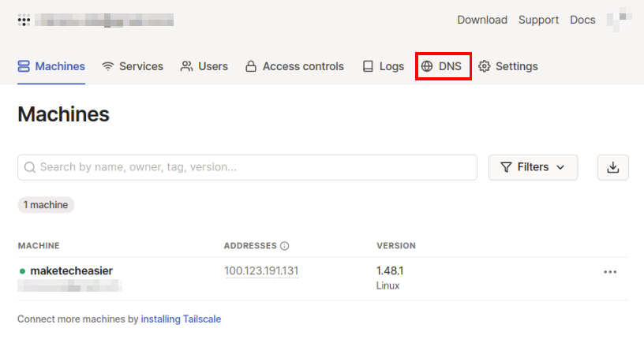
Task: Click the version 1.48.1 text
Action: coord(390,270)
